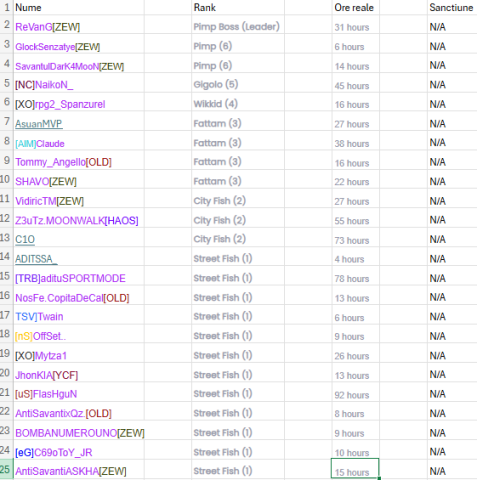Open the AsuanMVP link
This screenshot has width=477, height=480.
point(39,124)
